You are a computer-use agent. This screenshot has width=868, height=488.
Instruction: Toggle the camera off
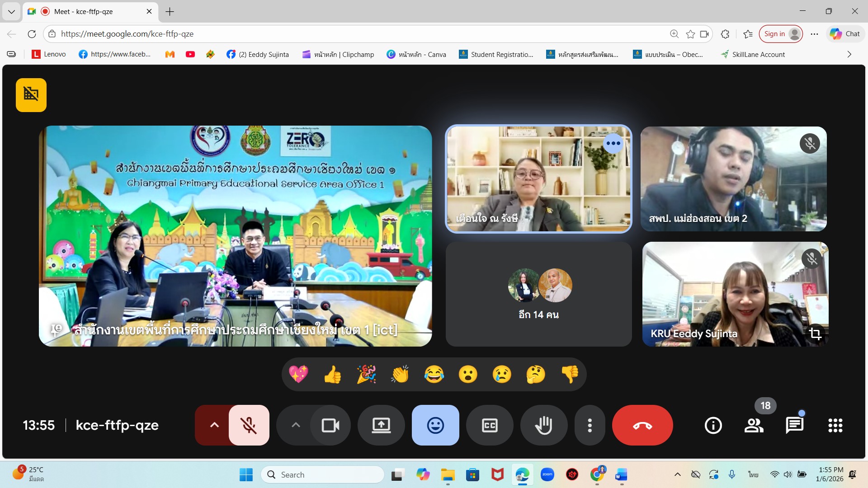330,425
